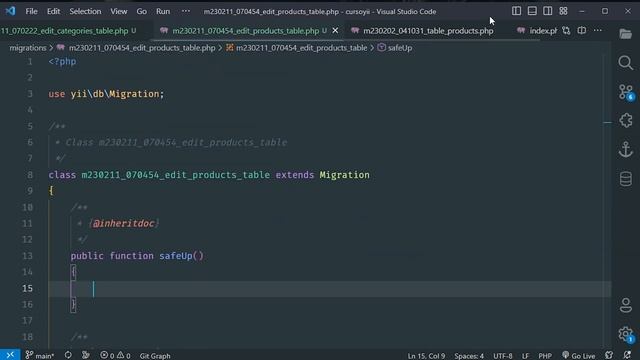640x360 pixels.
Task: Open editor More Actions ellipsis
Action: coord(598,31)
